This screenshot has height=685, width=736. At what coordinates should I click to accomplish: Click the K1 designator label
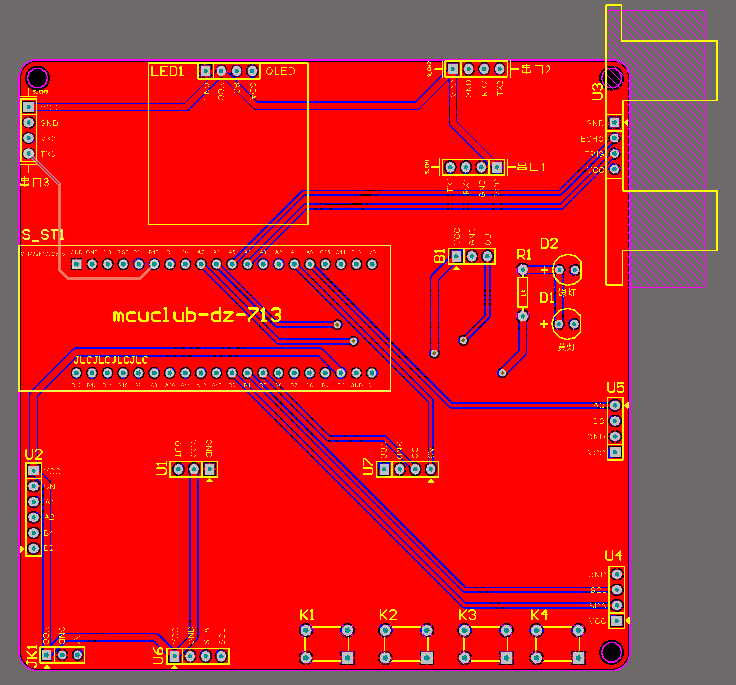coord(307,615)
